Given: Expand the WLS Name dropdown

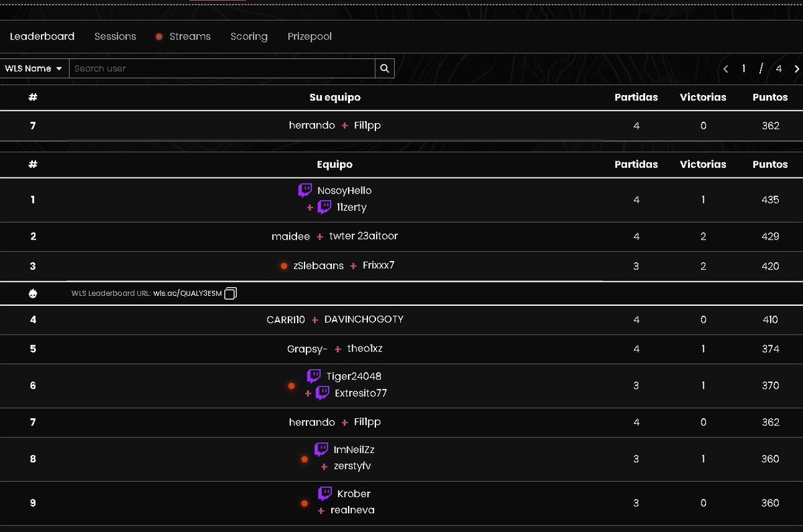Looking at the screenshot, I should coord(34,68).
